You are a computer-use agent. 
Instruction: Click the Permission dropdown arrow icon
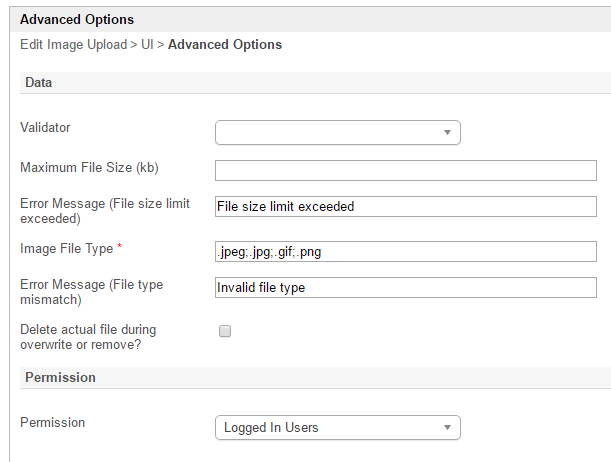tap(447, 428)
